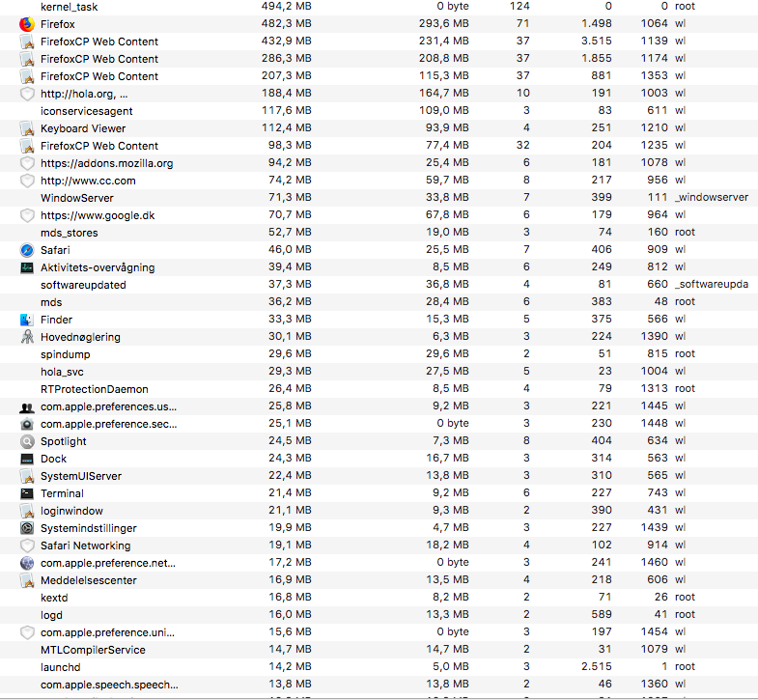This screenshot has width=758, height=700.
Task: Click the 3.515 ports value
Action: (x=597, y=42)
